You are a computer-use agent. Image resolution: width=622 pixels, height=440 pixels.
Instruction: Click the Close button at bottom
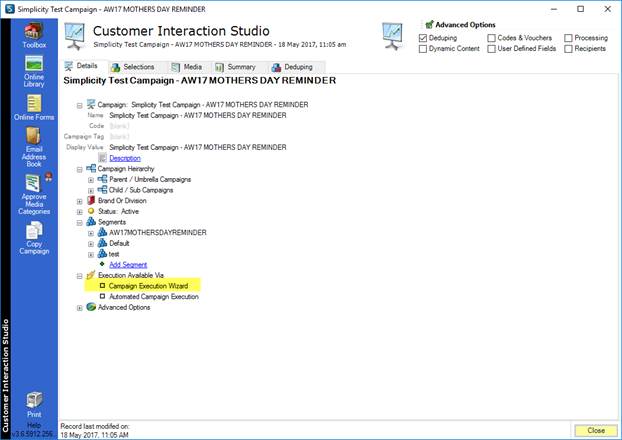[x=596, y=430]
